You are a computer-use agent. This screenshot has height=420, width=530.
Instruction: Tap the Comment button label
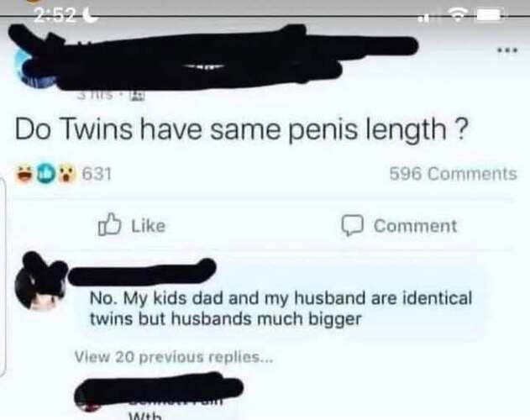pyautogui.click(x=416, y=226)
